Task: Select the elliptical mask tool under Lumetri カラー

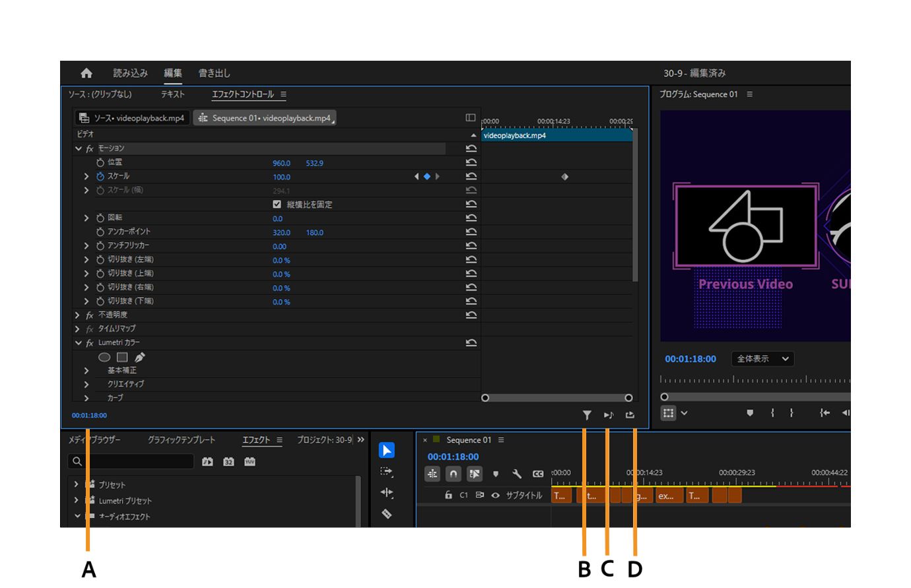Action: 104,357
